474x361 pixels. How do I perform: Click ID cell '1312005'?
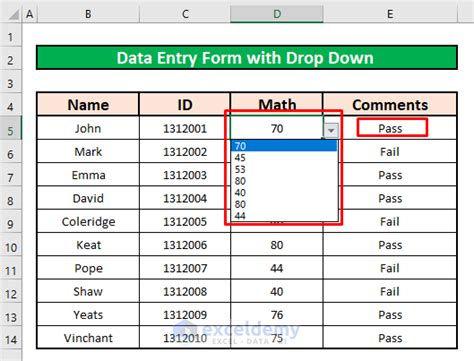tap(185, 221)
